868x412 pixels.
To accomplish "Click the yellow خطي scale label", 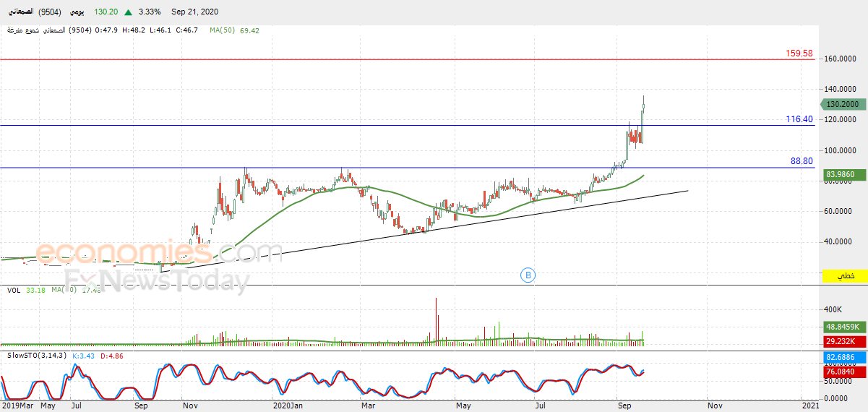I will [x=843, y=276].
